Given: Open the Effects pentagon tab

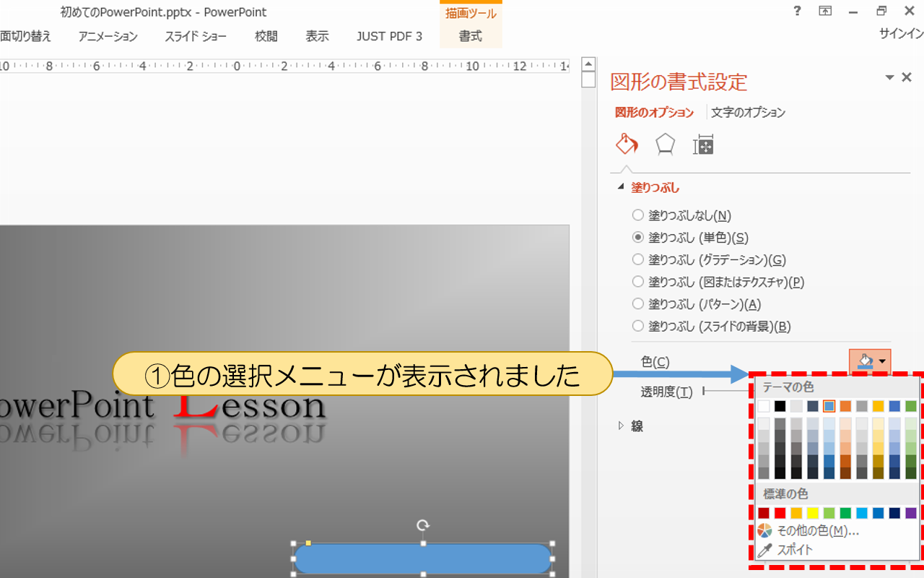Looking at the screenshot, I should [665, 144].
